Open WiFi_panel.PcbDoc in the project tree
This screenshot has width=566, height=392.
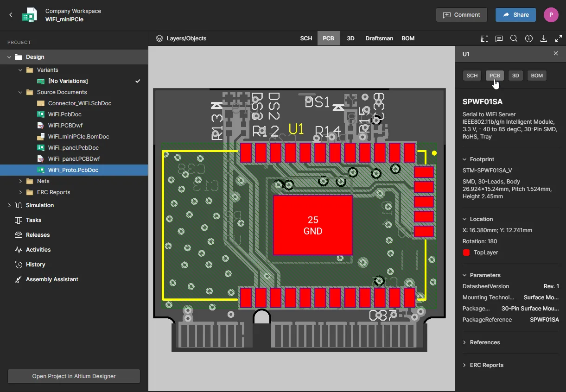pos(73,148)
